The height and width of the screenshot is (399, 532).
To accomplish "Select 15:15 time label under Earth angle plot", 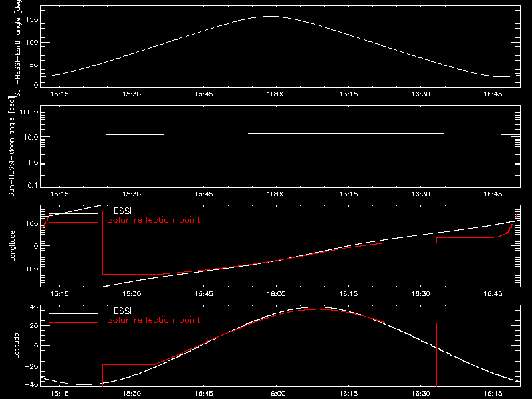I will pos(59,94).
